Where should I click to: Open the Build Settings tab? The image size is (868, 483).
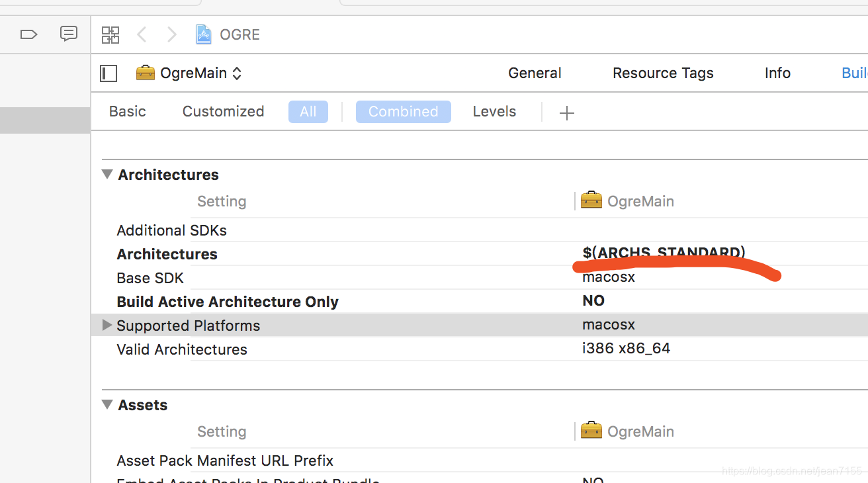pos(854,73)
